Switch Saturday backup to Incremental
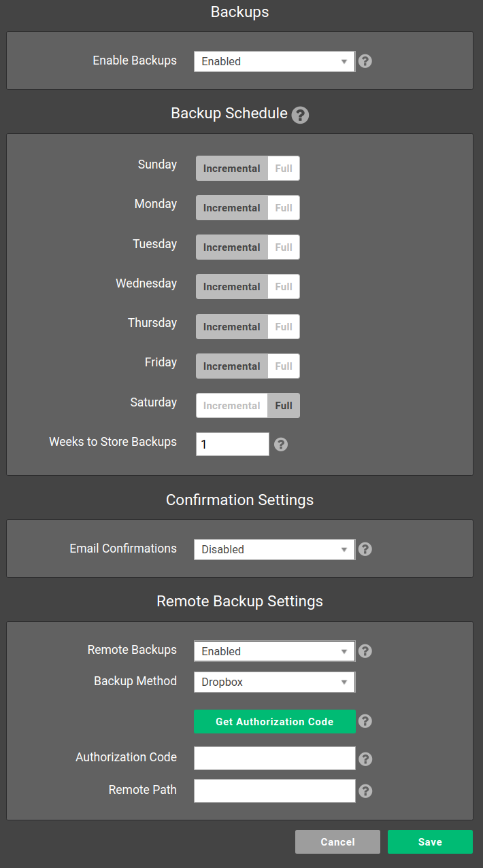The image size is (483, 868). 231,406
